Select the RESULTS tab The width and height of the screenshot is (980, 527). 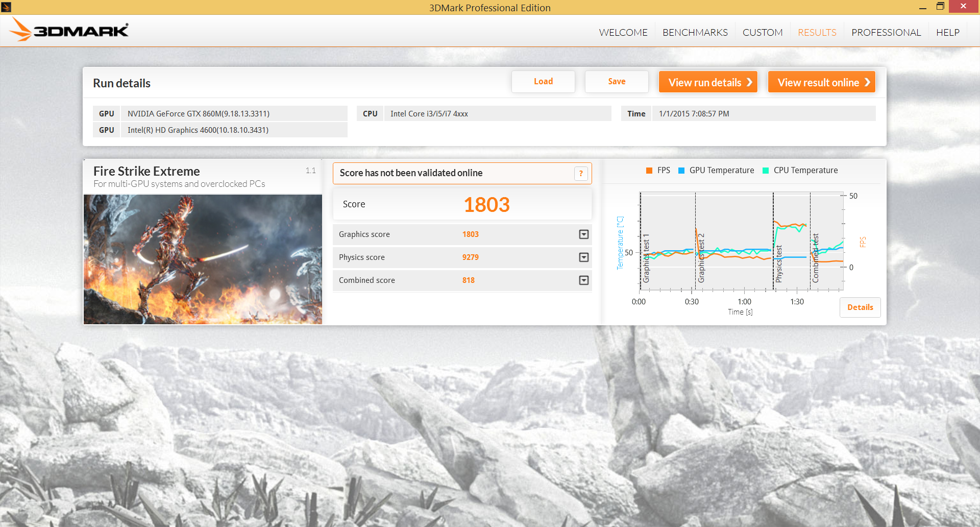point(817,33)
